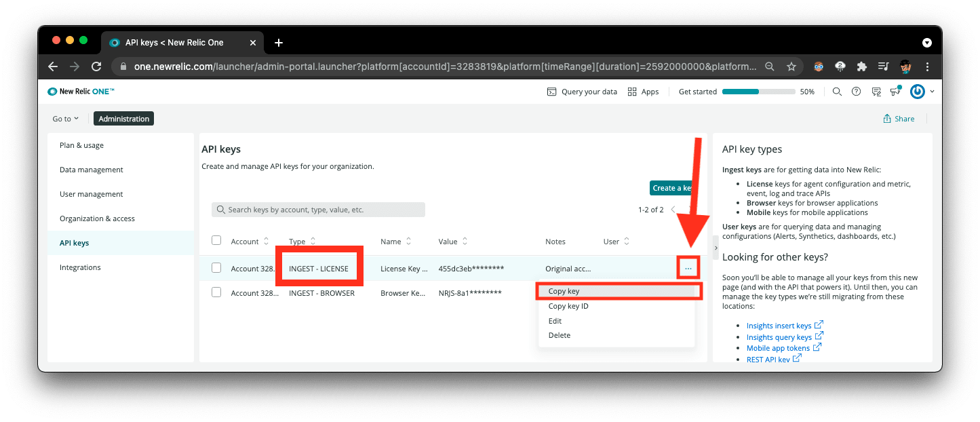Open Query your data
Image resolution: width=980 pixels, height=422 pixels.
(x=582, y=92)
